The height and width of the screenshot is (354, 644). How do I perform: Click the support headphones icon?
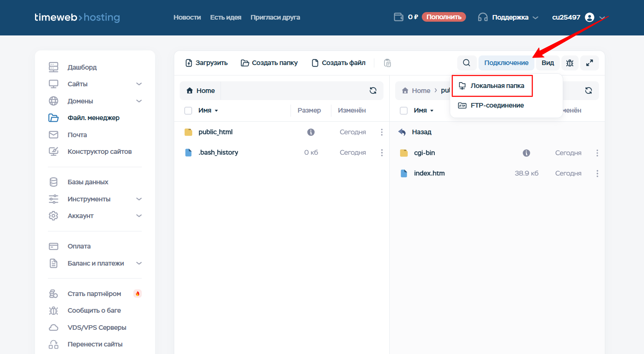[483, 17]
